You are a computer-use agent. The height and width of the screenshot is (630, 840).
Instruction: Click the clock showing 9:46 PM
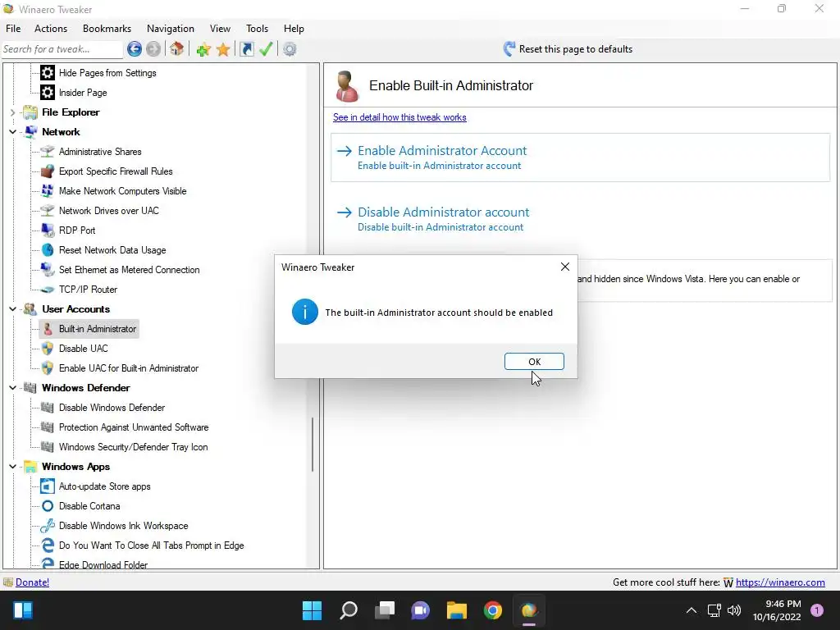(x=783, y=604)
